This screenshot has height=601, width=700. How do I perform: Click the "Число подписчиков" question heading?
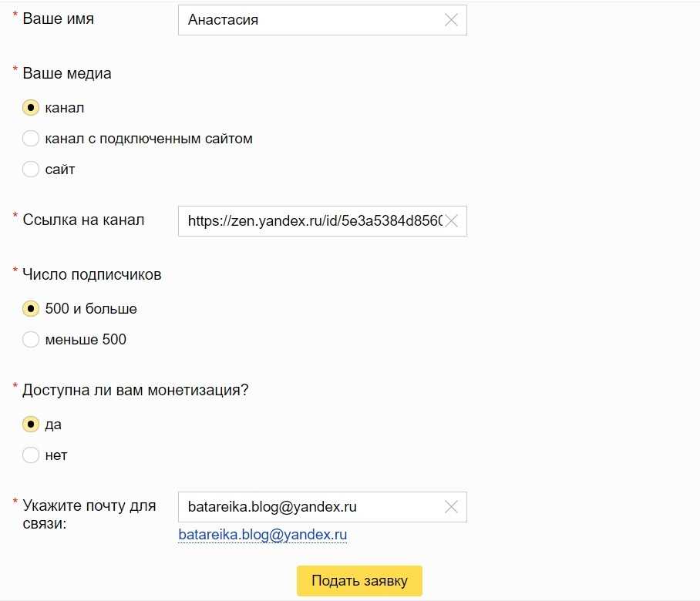(92, 274)
